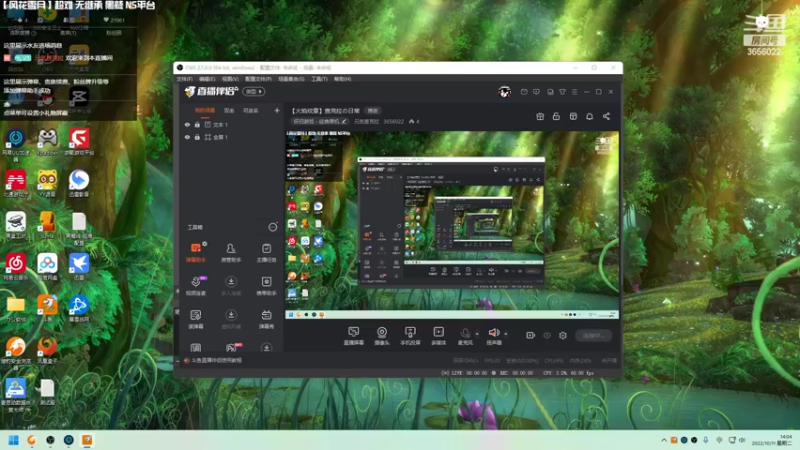Select the 全屏 1 source row
800x450 pixels.
(232, 137)
